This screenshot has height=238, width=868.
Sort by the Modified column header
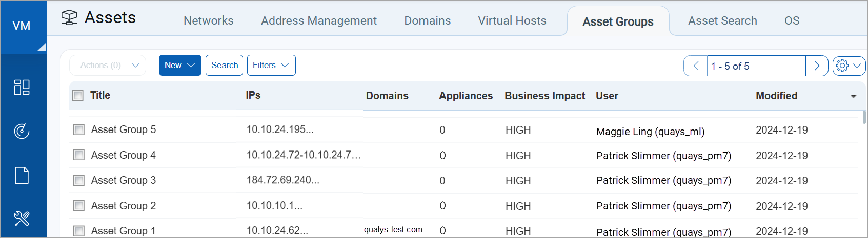[777, 96]
